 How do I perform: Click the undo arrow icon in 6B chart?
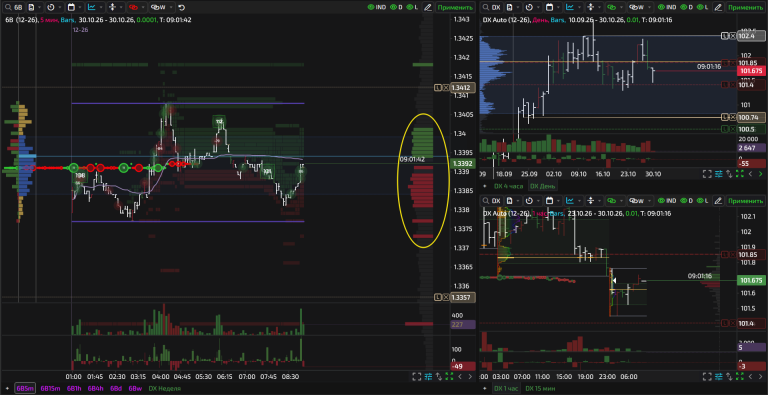coord(182,7)
